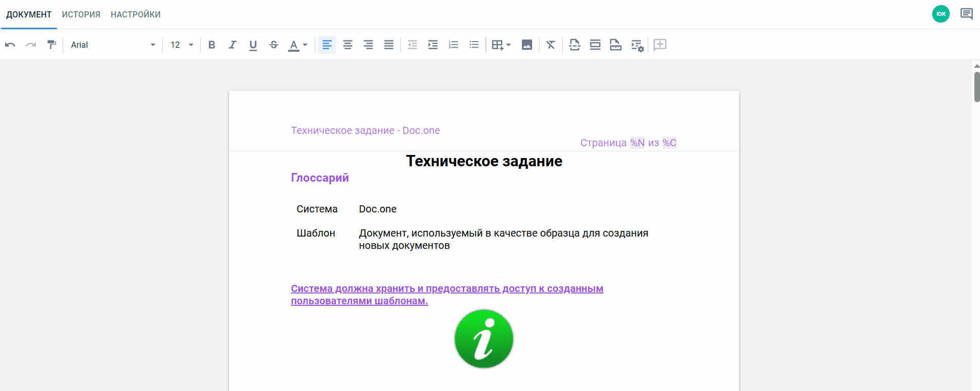Add a comment to the document

[660, 45]
